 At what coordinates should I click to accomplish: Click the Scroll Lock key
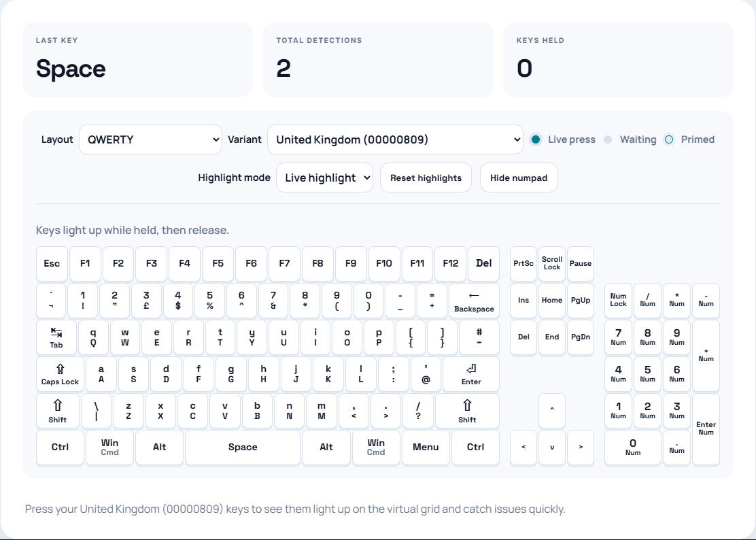pyautogui.click(x=552, y=264)
